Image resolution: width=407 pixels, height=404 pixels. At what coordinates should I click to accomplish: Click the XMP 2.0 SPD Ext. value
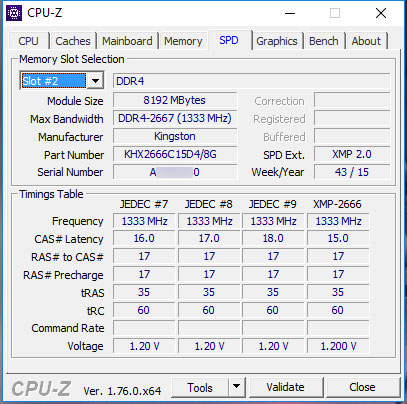pyautogui.click(x=352, y=154)
